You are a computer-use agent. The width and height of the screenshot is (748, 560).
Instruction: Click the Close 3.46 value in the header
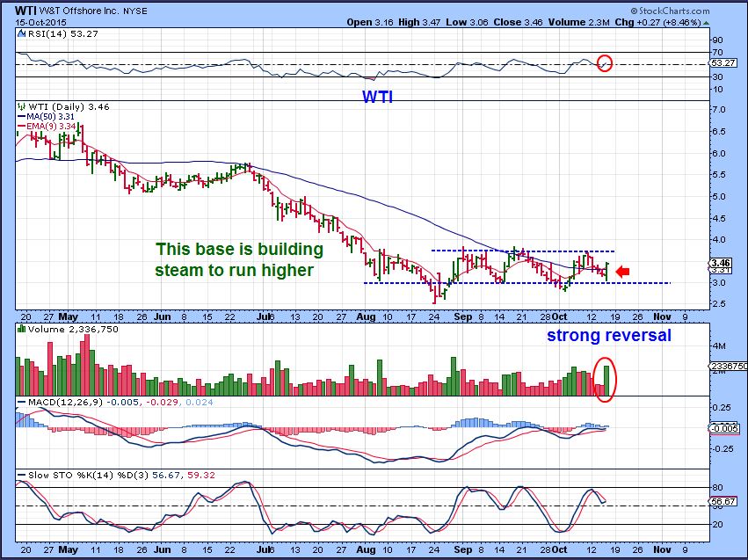[518, 23]
